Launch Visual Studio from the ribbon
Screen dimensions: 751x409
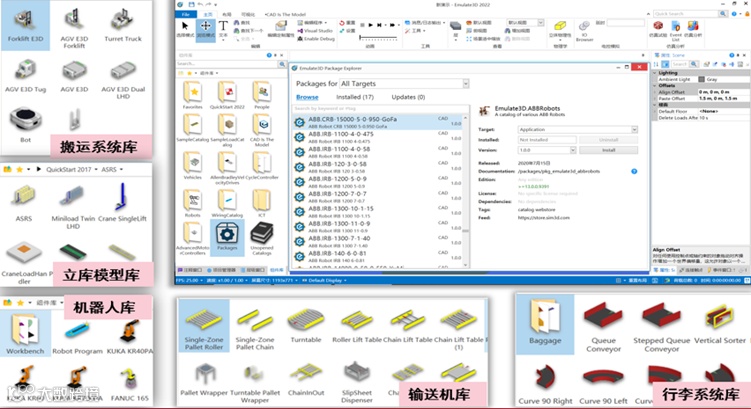click(x=315, y=31)
